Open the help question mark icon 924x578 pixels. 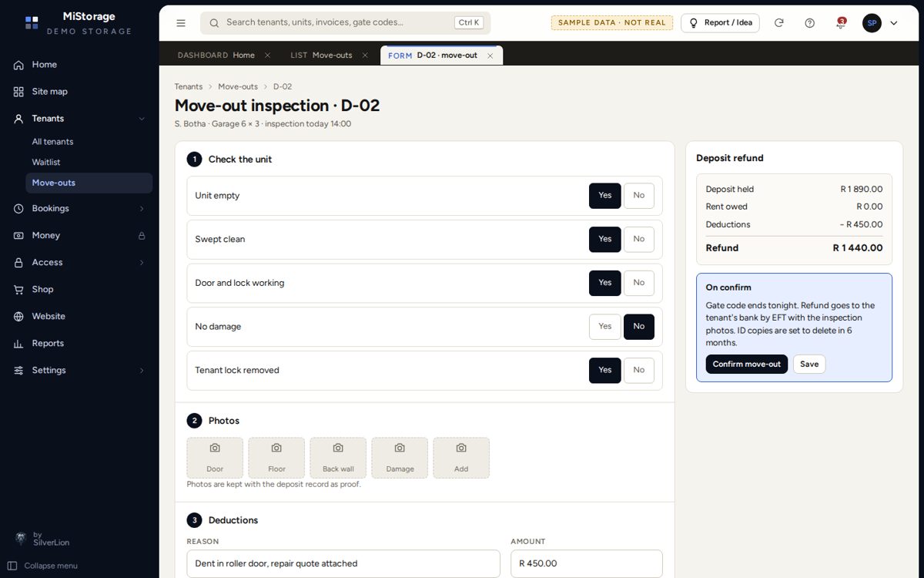pyautogui.click(x=809, y=23)
